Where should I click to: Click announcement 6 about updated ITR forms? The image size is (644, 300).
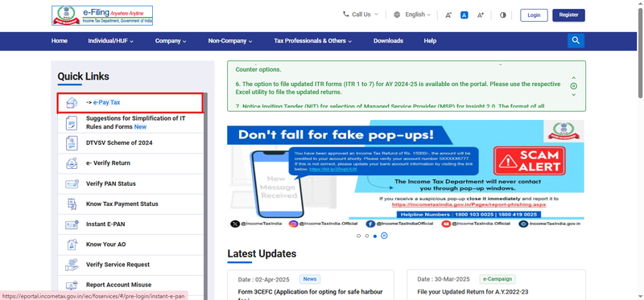pyautogui.click(x=398, y=88)
